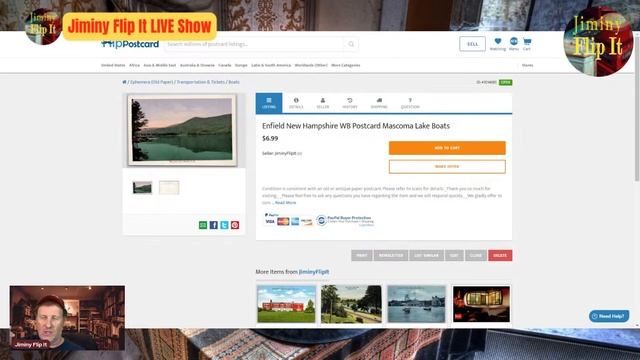Open Boats breadcrumb link
Screen dimensions: 640x360
(234, 82)
